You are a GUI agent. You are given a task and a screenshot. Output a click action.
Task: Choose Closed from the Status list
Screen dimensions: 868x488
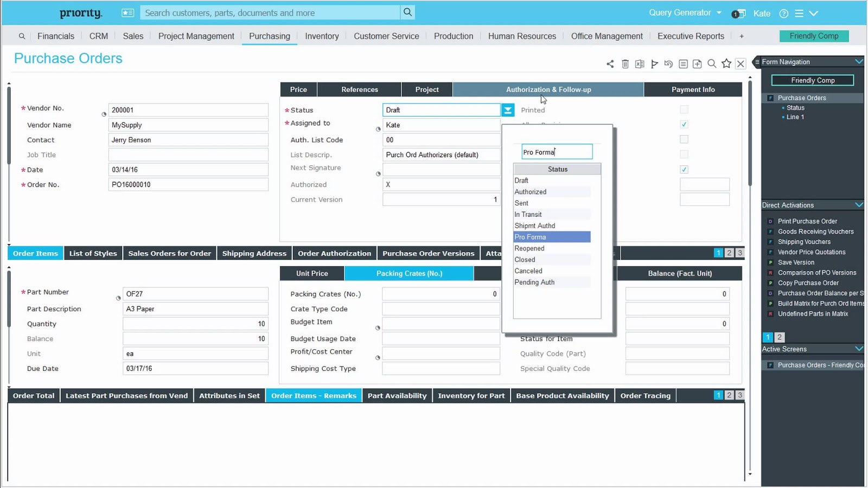(552, 260)
